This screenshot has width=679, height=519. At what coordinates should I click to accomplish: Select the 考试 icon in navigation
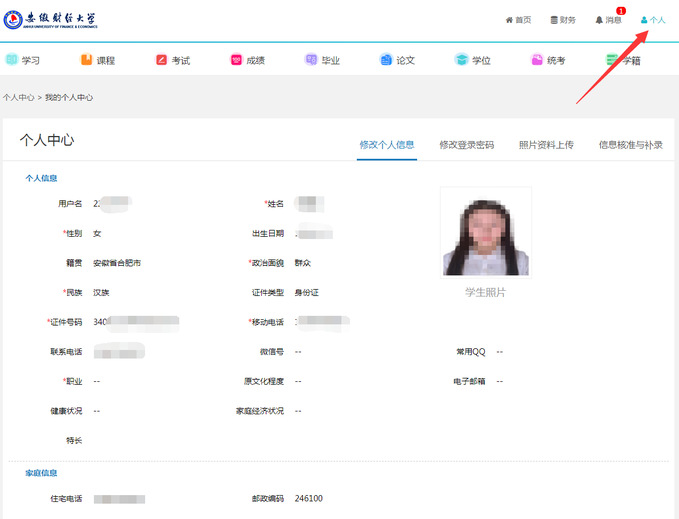click(x=161, y=60)
